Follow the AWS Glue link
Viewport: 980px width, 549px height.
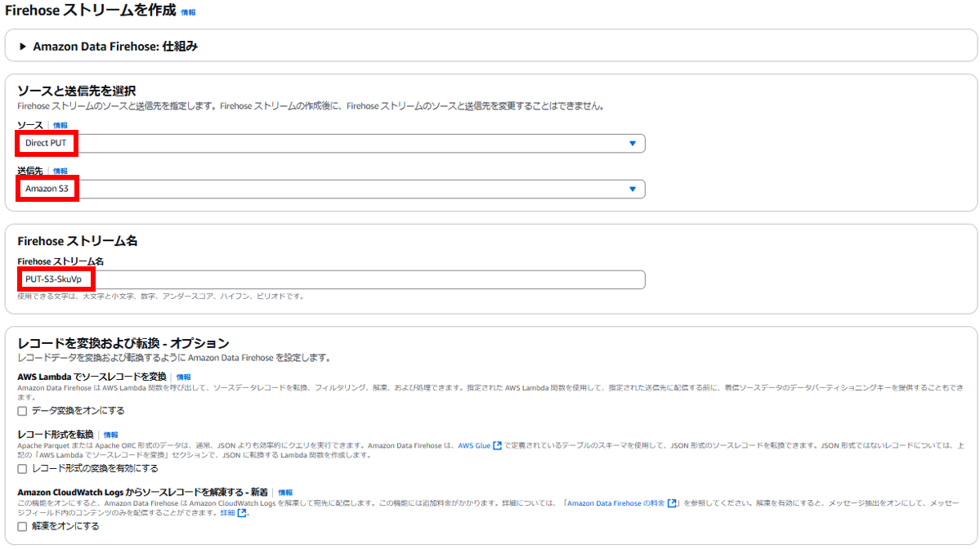pos(474,446)
